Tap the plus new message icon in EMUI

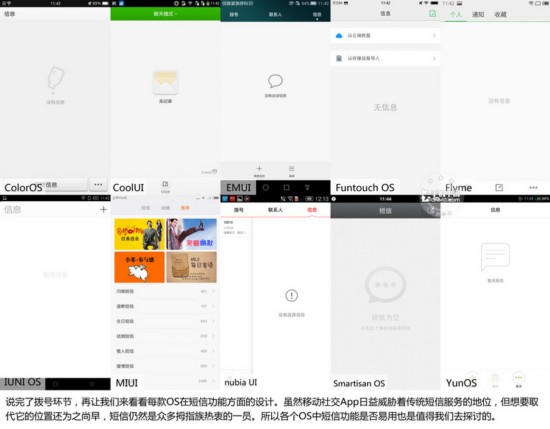click(259, 169)
